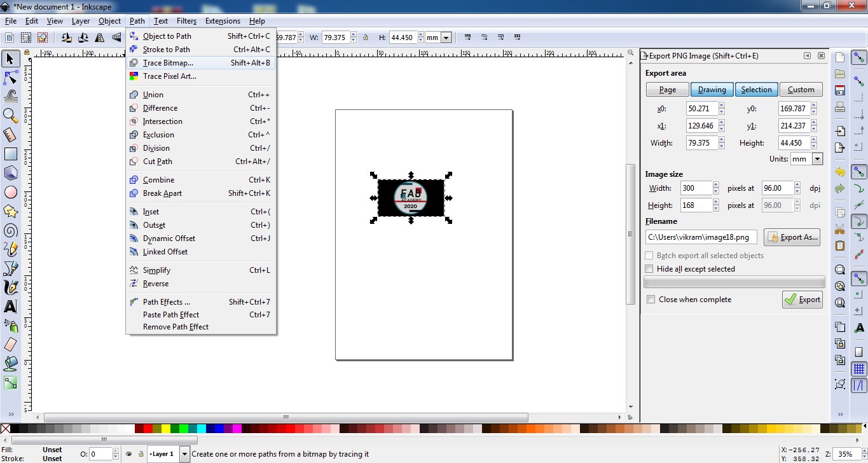Click the New document icon in right toolbar
Viewport: 868px width, 463px height.
pos(840,57)
